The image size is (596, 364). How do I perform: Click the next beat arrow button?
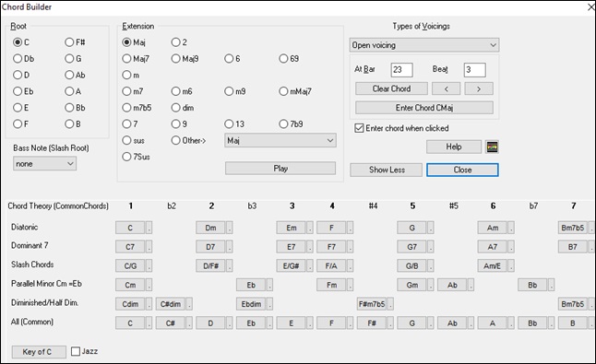coord(479,88)
